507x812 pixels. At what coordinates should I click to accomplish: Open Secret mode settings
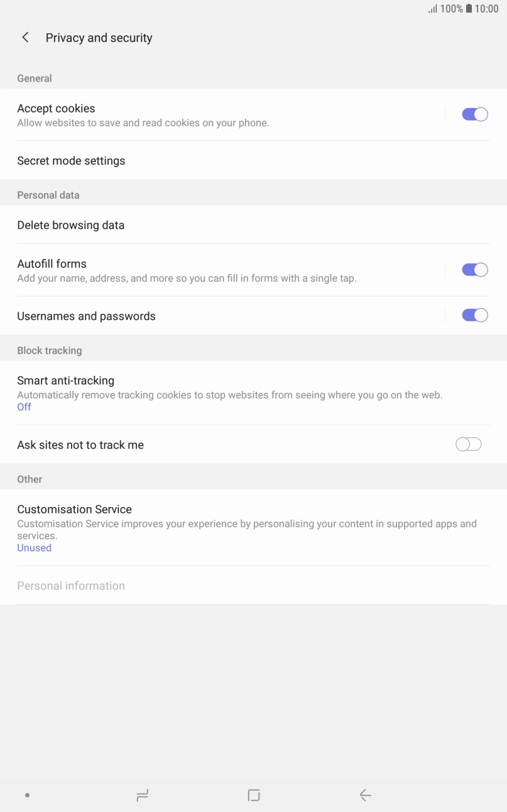click(x=71, y=160)
